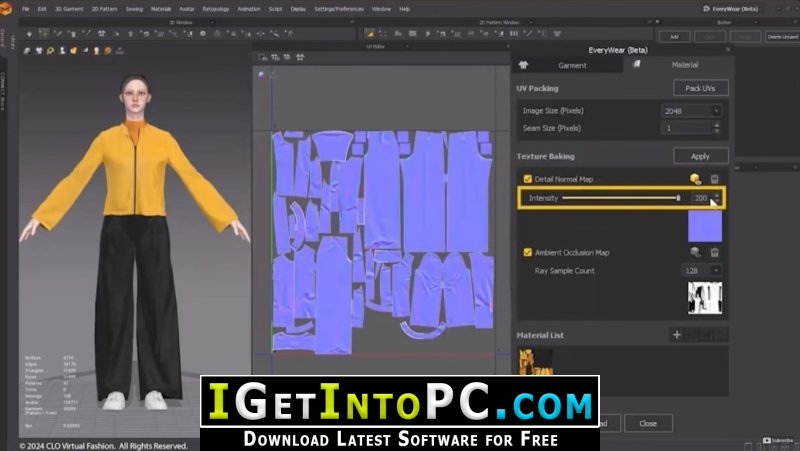Expand the Button panel title dropdown arrow

[755, 22]
